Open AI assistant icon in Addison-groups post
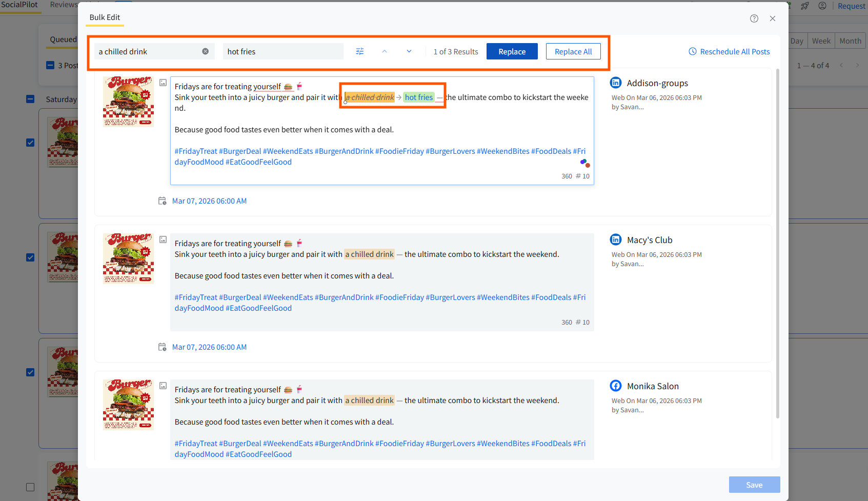 click(584, 163)
